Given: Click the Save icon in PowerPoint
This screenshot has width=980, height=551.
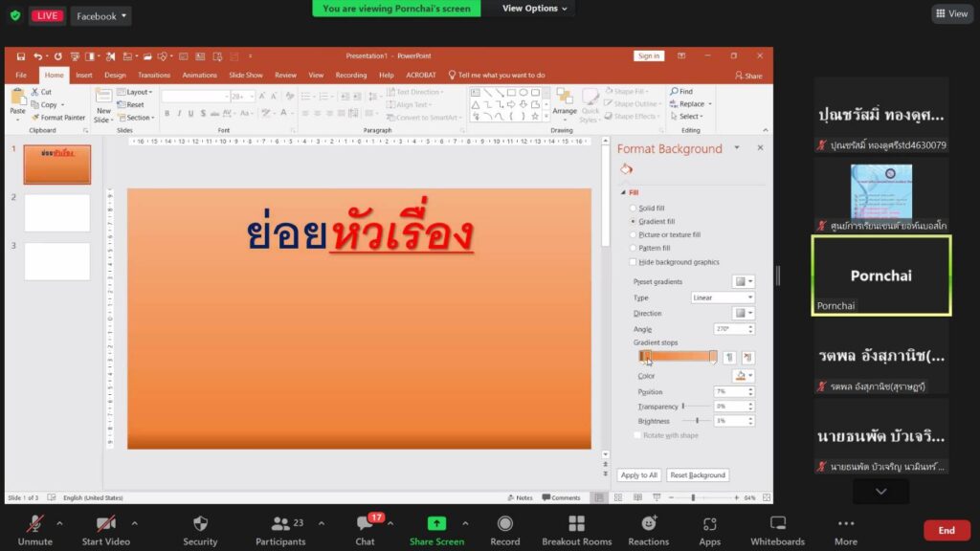Looking at the screenshot, I should (21, 56).
